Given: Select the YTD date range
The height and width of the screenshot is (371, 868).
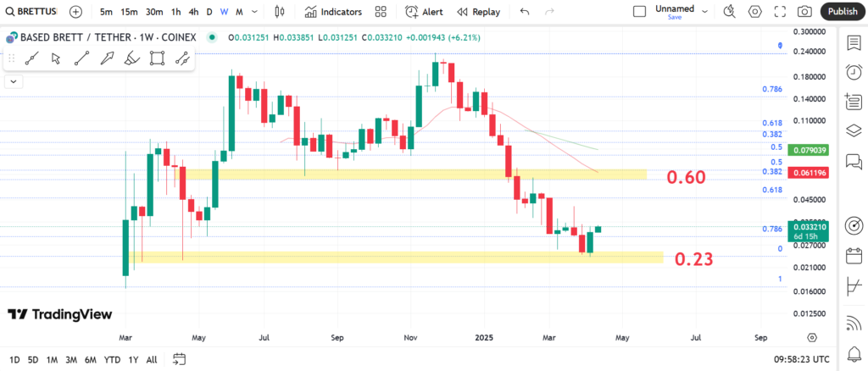Looking at the screenshot, I should click(x=111, y=359).
